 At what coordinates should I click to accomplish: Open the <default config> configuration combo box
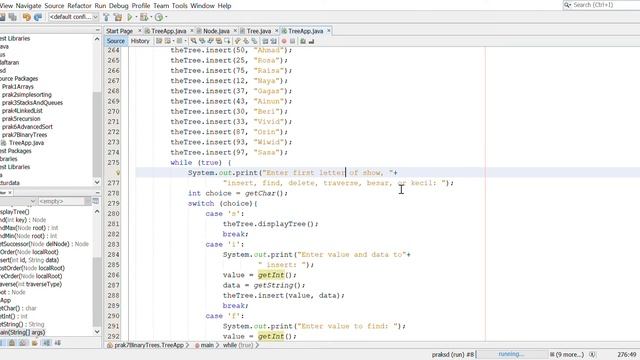coord(73,17)
